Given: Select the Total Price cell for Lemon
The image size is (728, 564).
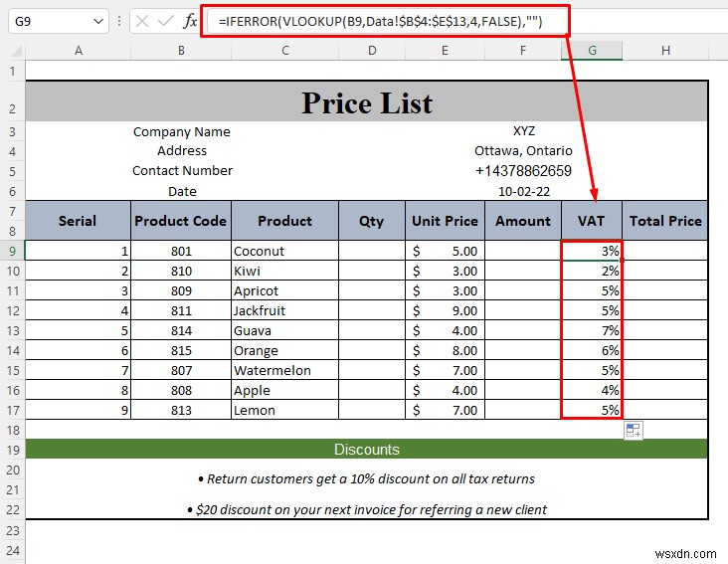Looking at the screenshot, I should (665, 411).
